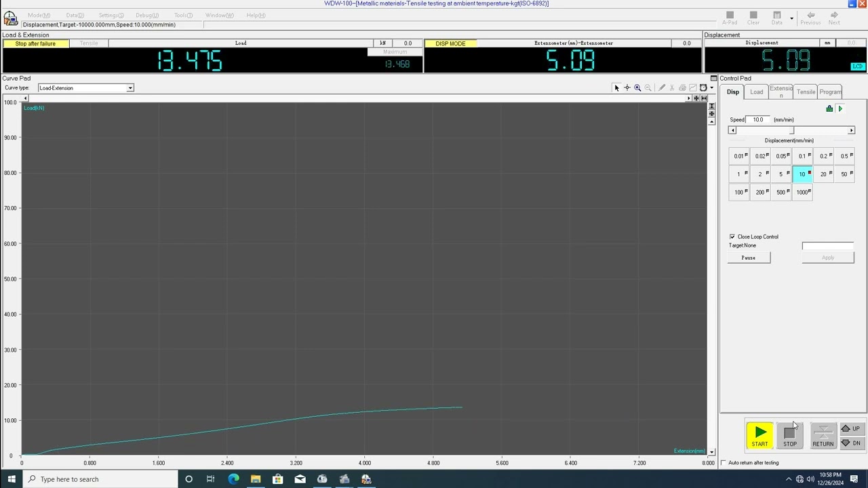The width and height of the screenshot is (868, 488).
Task: Click the Speed value input field
Action: pos(758,120)
